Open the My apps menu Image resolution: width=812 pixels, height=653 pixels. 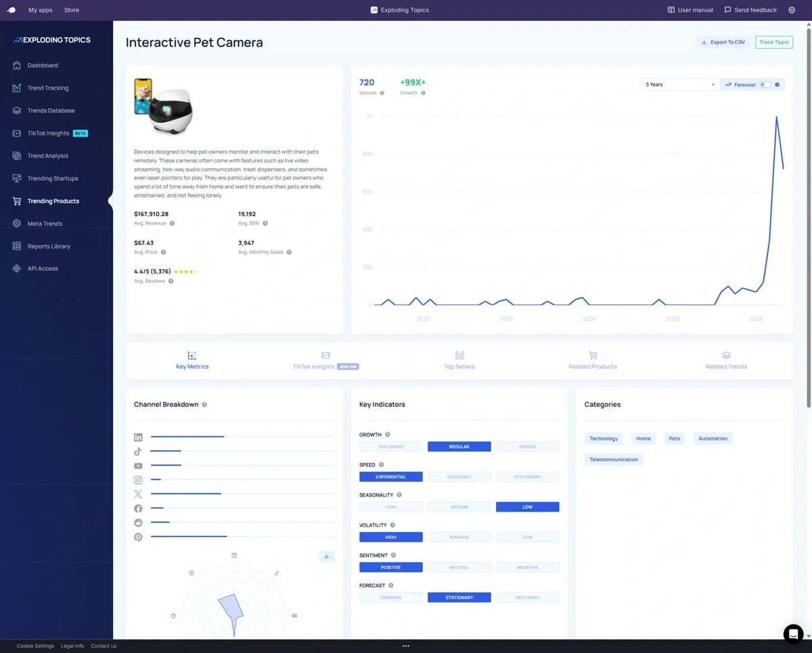[x=41, y=10]
